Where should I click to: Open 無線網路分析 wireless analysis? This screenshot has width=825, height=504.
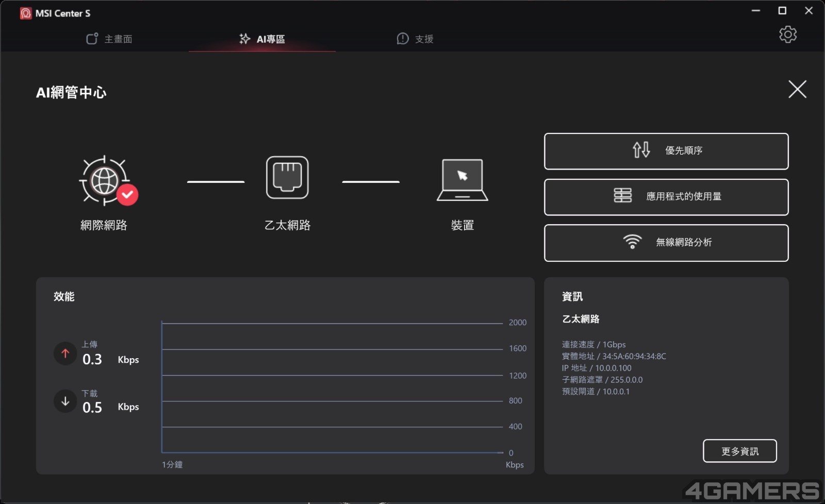pyautogui.click(x=666, y=243)
